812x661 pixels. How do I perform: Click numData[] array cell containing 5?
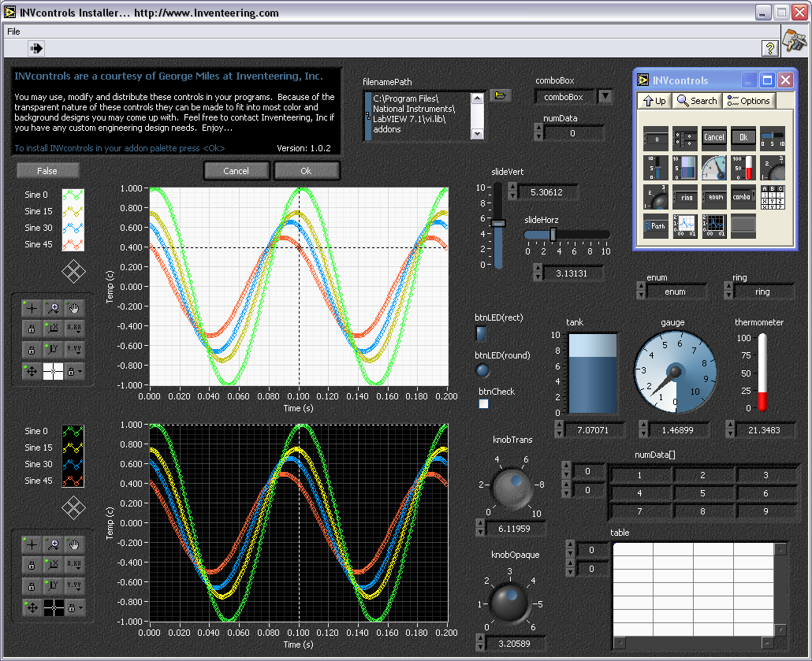tap(702, 493)
